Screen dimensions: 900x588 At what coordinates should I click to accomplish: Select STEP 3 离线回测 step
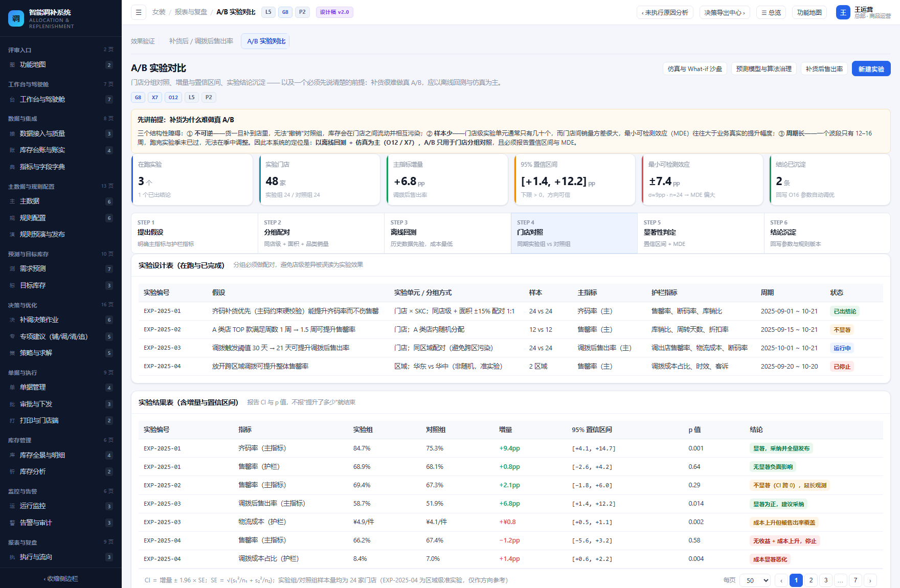point(447,233)
